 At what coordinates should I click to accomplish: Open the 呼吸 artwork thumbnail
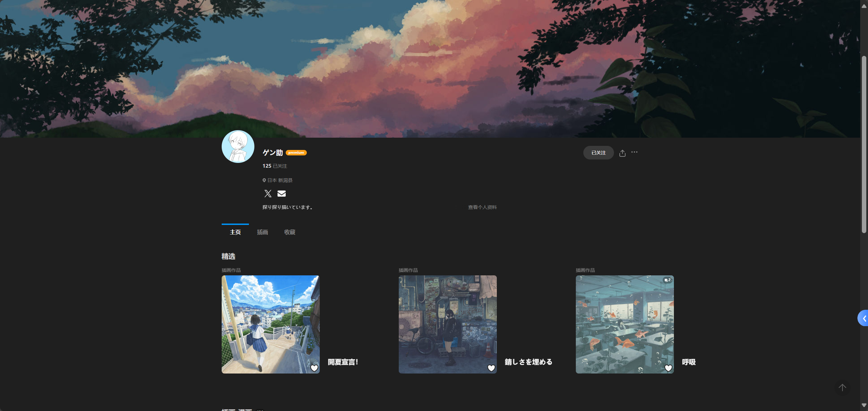coord(625,324)
